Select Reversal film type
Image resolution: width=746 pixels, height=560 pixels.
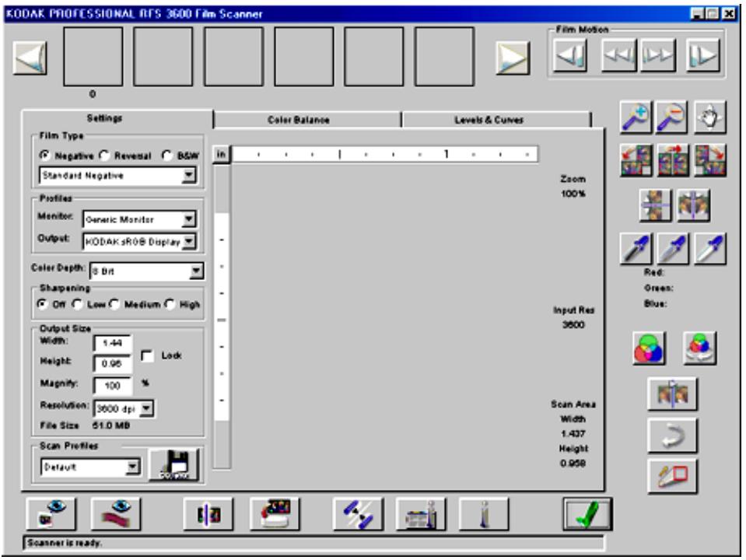point(103,156)
